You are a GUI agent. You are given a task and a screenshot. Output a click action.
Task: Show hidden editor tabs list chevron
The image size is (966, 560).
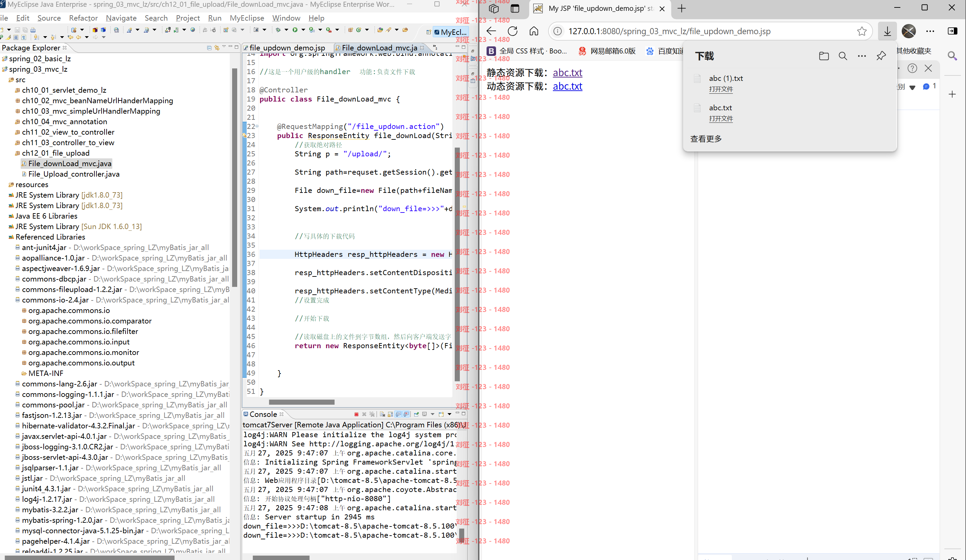tap(435, 47)
